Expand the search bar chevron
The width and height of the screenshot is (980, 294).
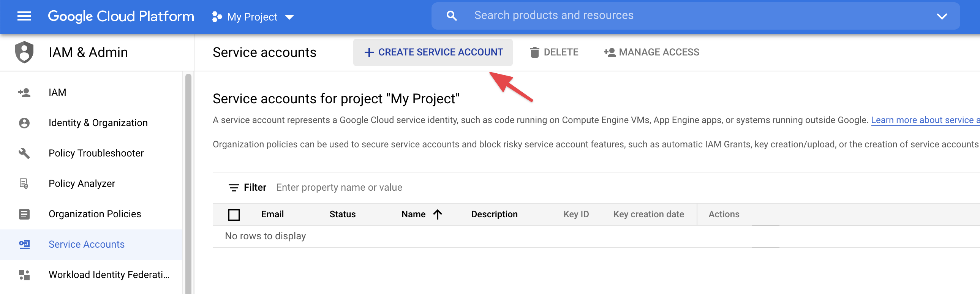(942, 16)
